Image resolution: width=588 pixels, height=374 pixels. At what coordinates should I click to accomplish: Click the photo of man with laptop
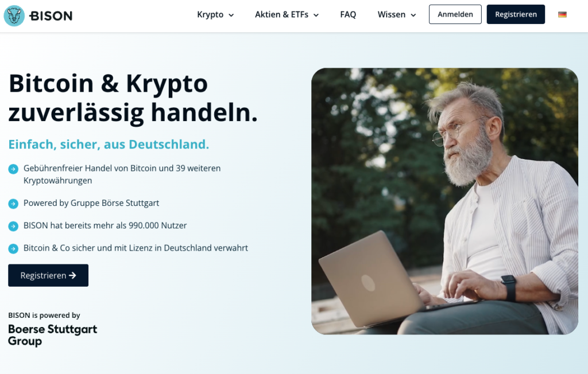pyautogui.click(x=445, y=201)
